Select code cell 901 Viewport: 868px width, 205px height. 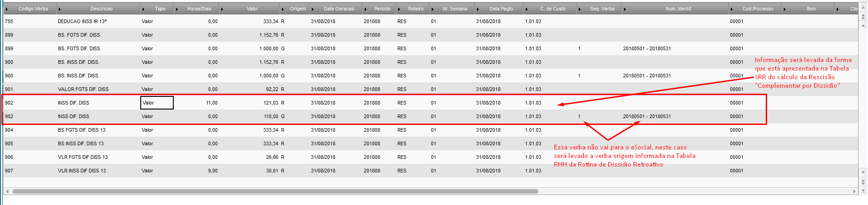pos(9,89)
